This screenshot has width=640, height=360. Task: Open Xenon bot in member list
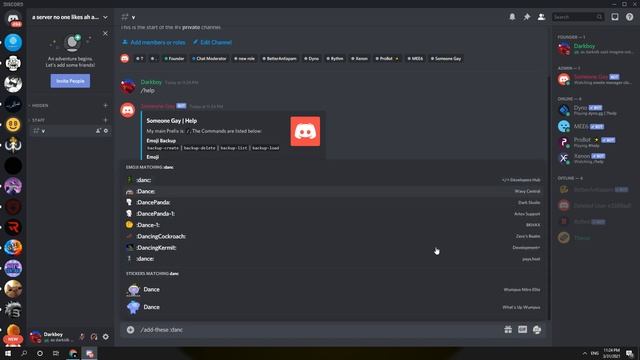point(594,158)
